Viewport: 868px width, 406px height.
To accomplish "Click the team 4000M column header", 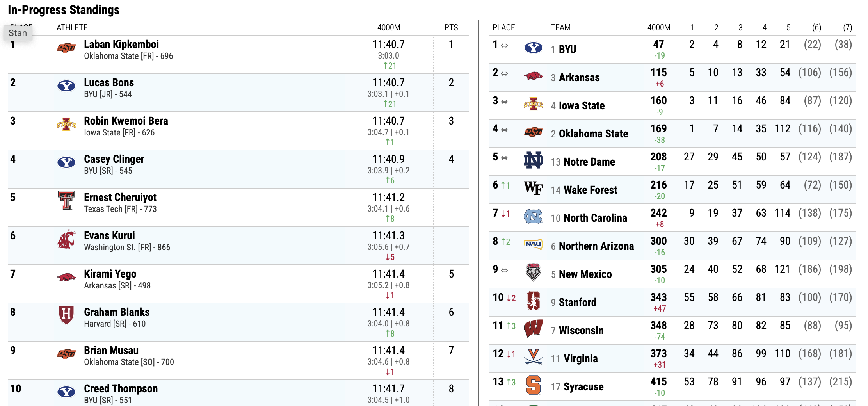I will click(659, 28).
